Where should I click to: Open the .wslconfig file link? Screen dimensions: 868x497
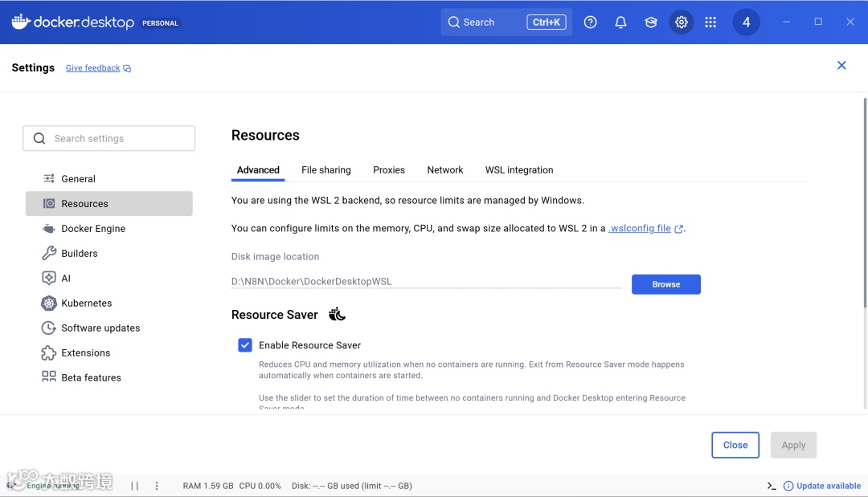point(640,228)
